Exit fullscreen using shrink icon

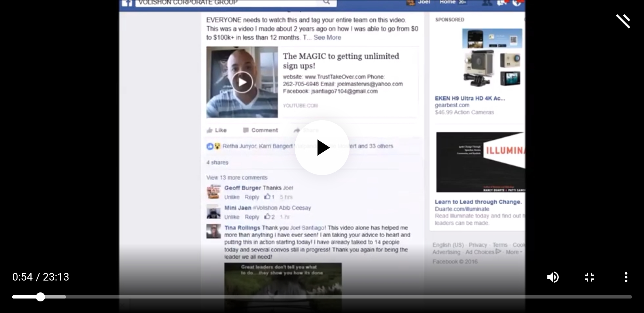[589, 277]
